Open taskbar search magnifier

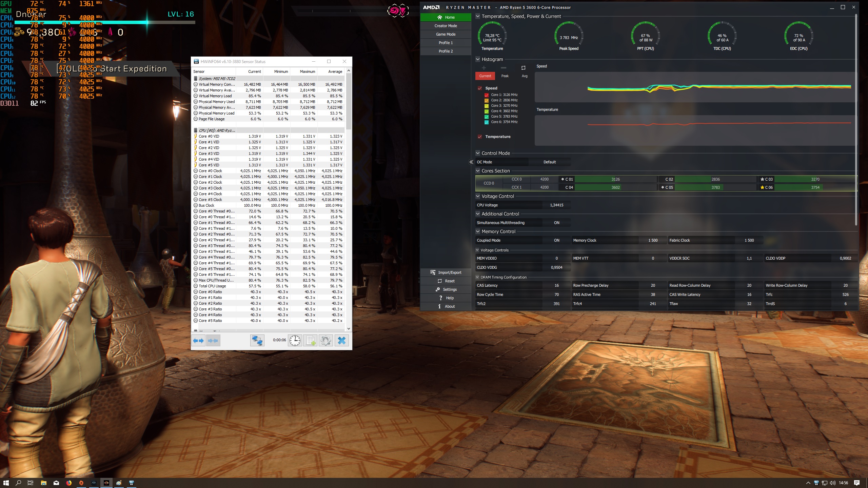point(18,483)
